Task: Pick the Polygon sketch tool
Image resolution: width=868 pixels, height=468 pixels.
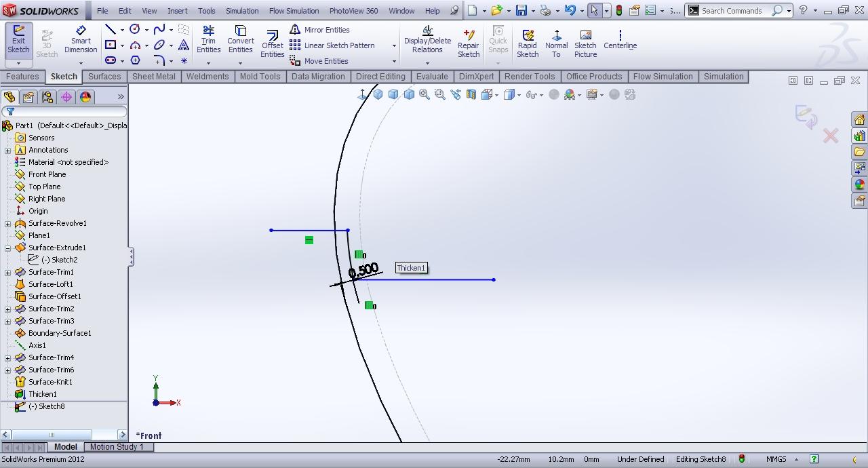Action: pyautogui.click(x=135, y=60)
